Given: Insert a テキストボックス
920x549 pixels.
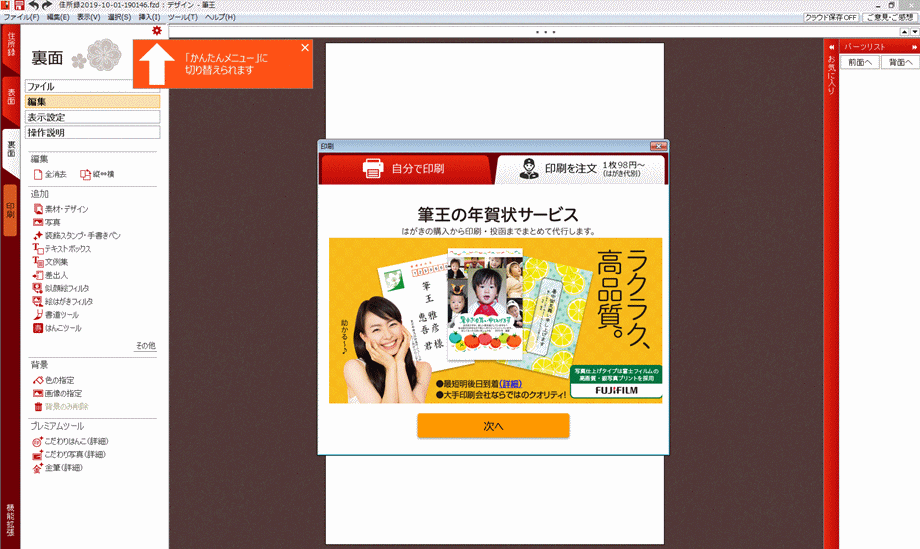Looking at the screenshot, I should (x=62, y=249).
